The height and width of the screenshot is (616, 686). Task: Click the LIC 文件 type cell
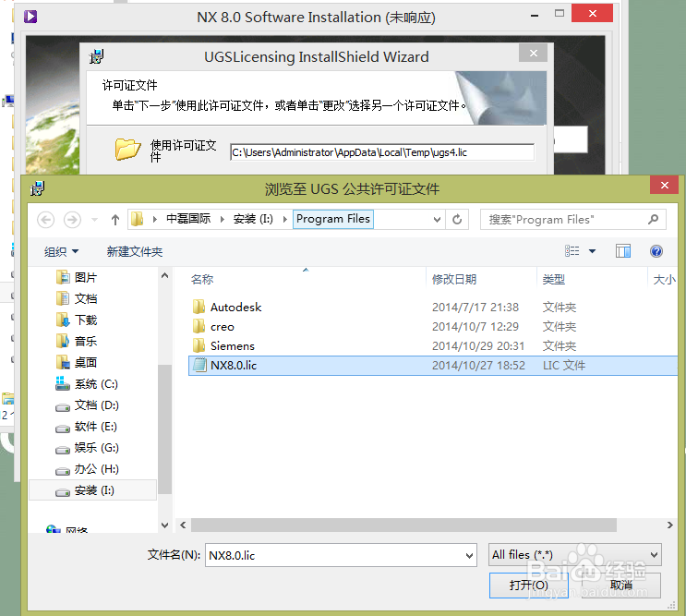(x=564, y=366)
